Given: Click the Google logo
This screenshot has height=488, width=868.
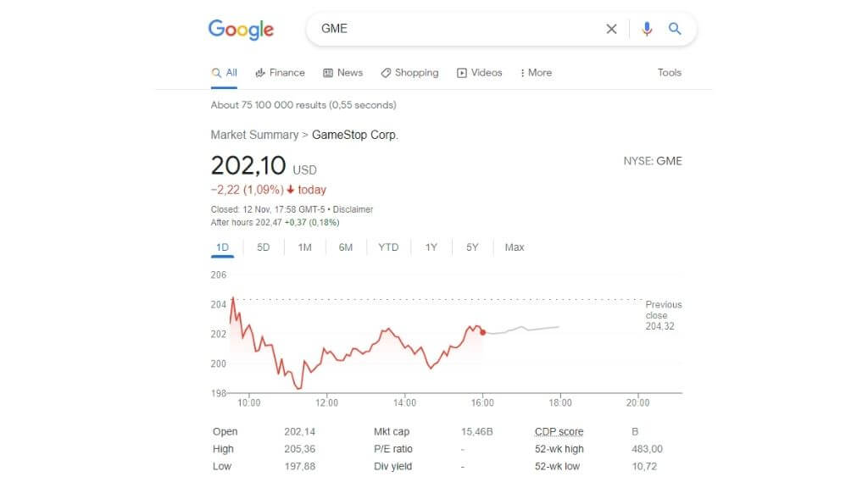Looking at the screenshot, I should [x=241, y=29].
